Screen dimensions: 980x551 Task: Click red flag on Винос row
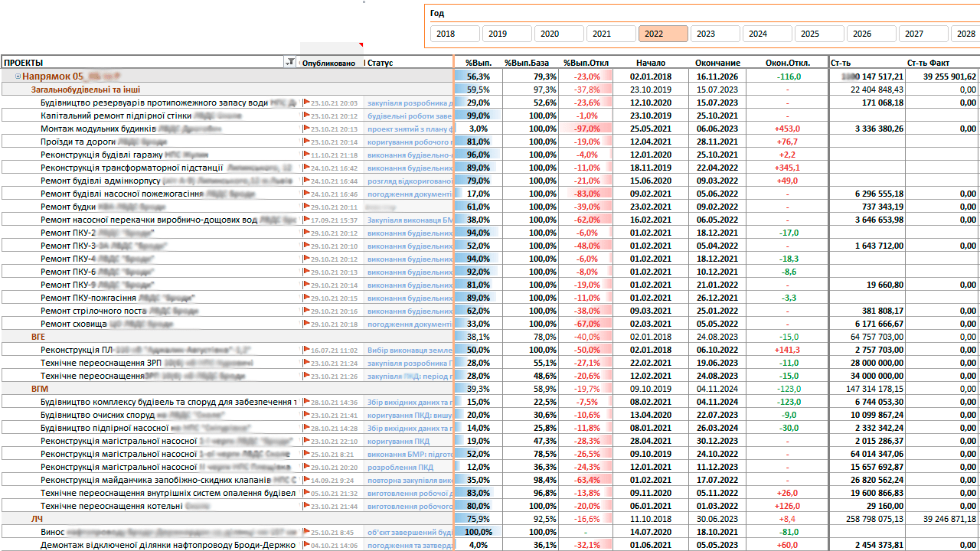(x=306, y=532)
